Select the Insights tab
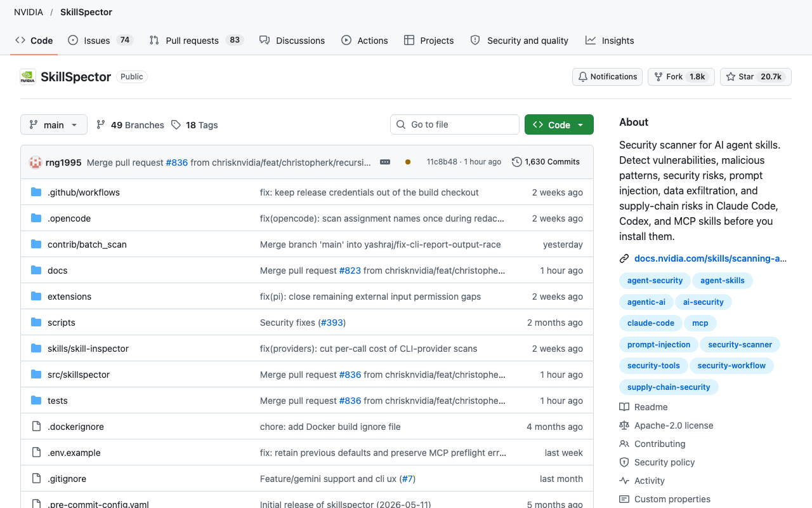The height and width of the screenshot is (508, 812). [x=610, y=41]
